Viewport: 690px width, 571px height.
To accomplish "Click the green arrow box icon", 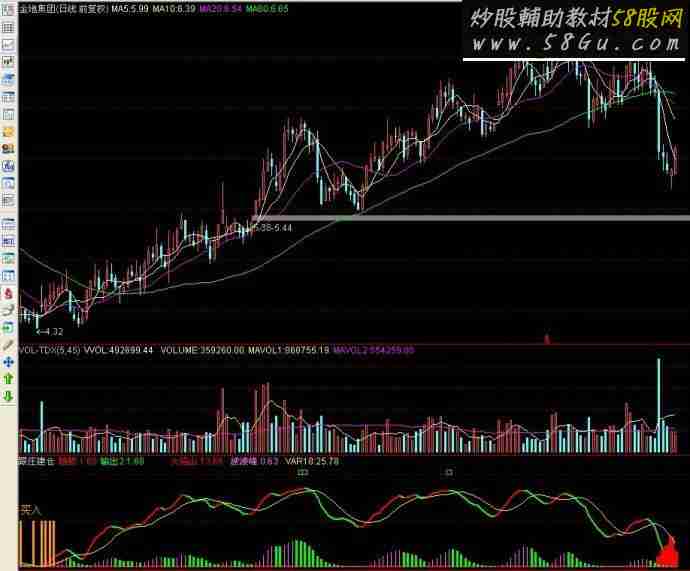I will click(8, 328).
